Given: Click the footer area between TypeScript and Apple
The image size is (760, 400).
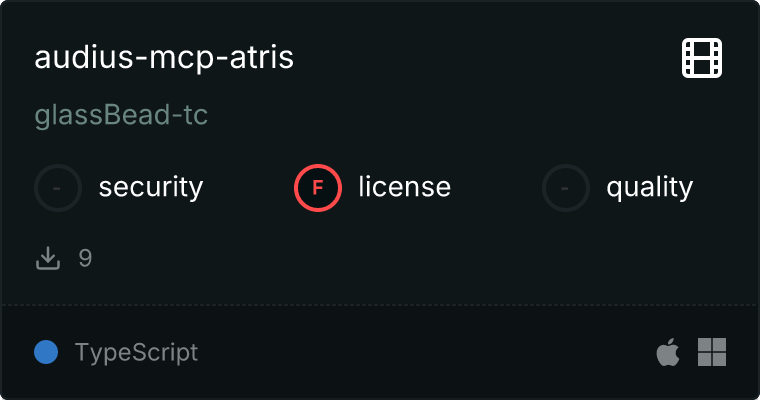Looking at the screenshot, I should pyautogui.click(x=420, y=352).
